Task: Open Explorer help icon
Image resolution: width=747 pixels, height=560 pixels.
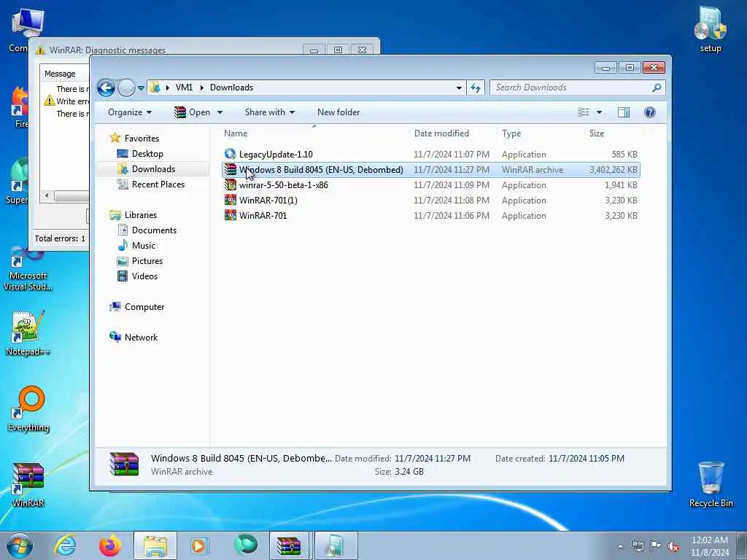Action: tap(649, 112)
